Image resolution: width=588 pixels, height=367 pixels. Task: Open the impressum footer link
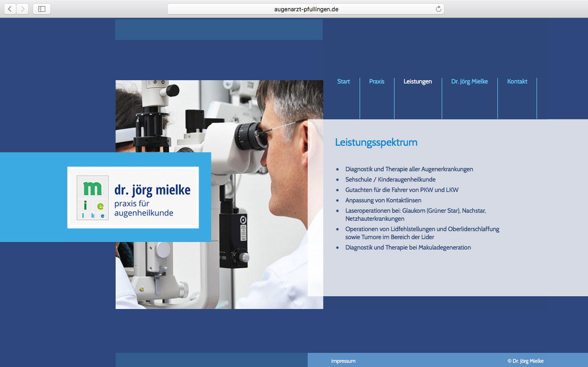click(x=343, y=361)
